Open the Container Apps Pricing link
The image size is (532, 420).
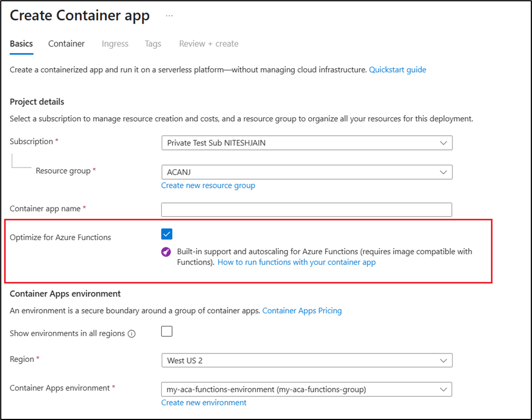302,311
